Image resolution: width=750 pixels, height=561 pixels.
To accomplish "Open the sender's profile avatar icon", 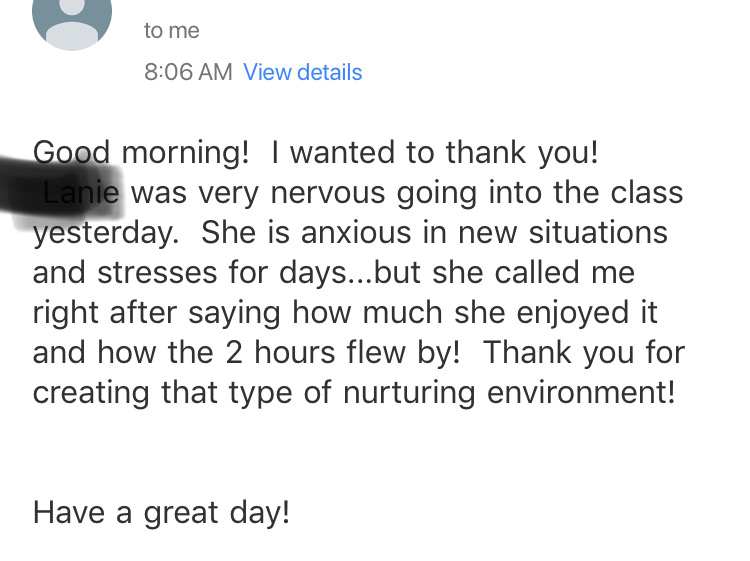I will [x=72, y=22].
